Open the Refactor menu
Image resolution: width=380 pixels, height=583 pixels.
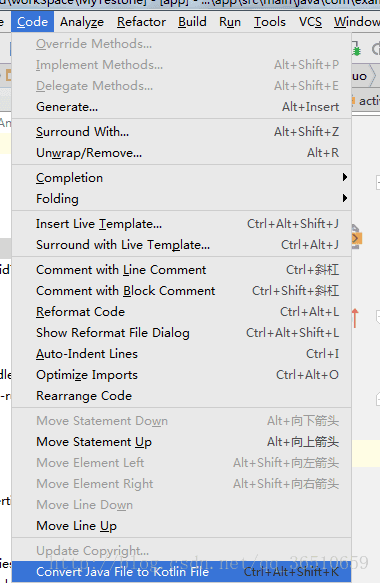(x=141, y=22)
